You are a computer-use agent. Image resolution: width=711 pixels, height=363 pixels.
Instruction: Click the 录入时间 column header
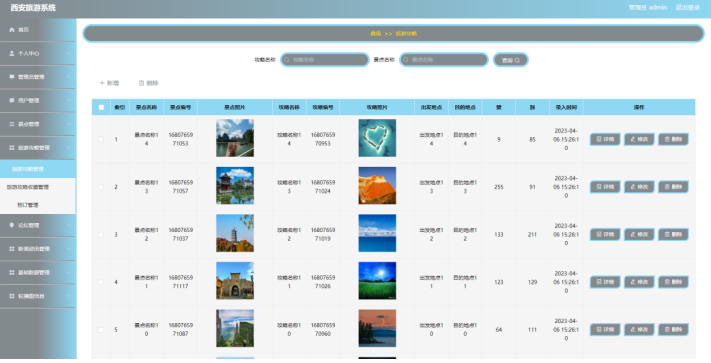566,107
